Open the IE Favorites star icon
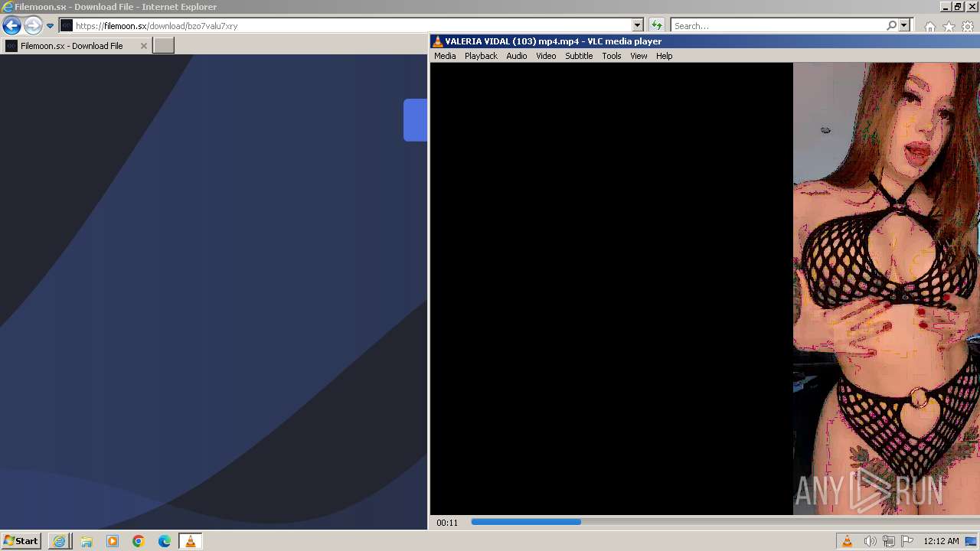 pyautogui.click(x=949, y=26)
